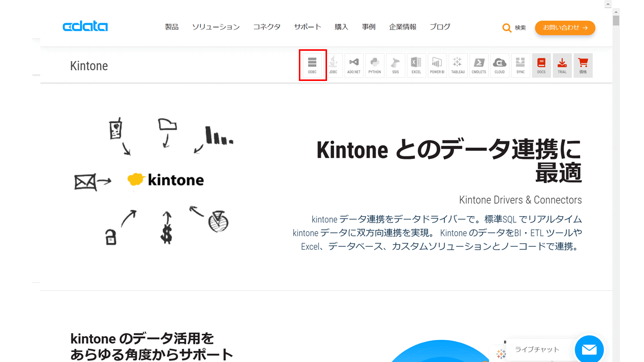The height and width of the screenshot is (362, 644).
Task: Click the kintone logo illustration
Action: point(166,179)
